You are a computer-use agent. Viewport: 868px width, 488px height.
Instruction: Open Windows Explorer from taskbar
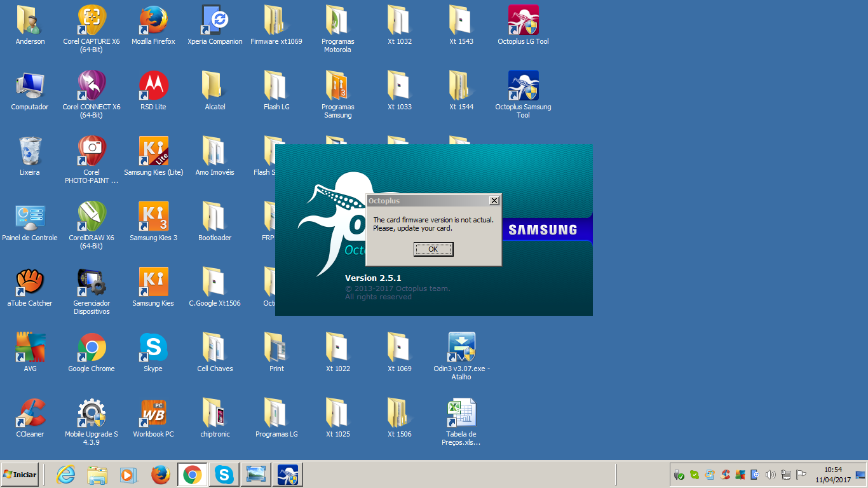point(97,475)
